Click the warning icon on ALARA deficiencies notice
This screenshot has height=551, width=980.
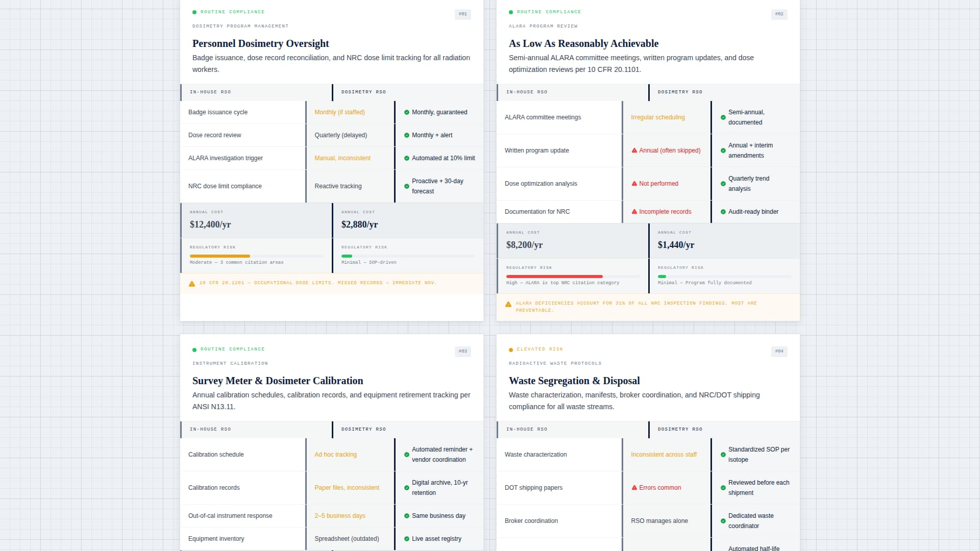pyautogui.click(x=508, y=304)
